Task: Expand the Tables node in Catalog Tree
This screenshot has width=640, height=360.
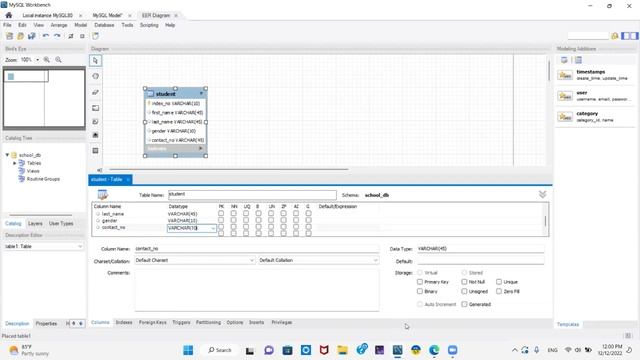Action: (15, 163)
